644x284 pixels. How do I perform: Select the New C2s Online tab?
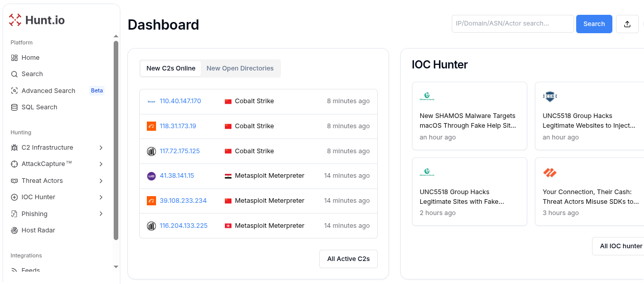click(171, 68)
